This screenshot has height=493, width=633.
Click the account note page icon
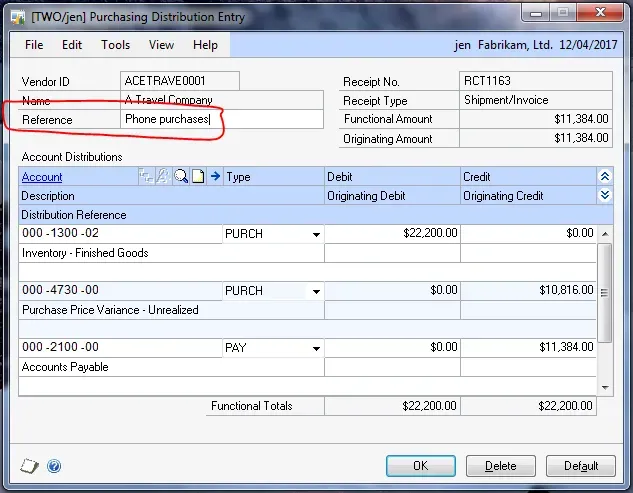[198, 177]
